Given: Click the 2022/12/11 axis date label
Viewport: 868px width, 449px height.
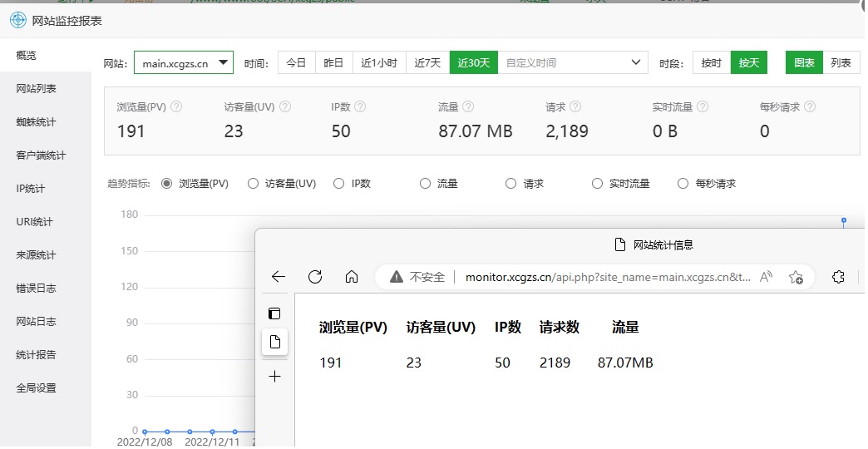Looking at the screenshot, I should click(212, 442).
